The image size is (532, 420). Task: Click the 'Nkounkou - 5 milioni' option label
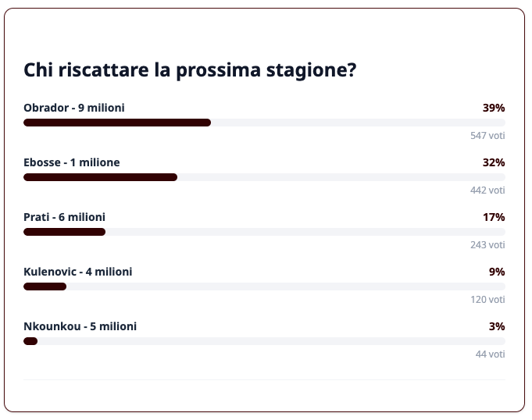click(x=80, y=326)
